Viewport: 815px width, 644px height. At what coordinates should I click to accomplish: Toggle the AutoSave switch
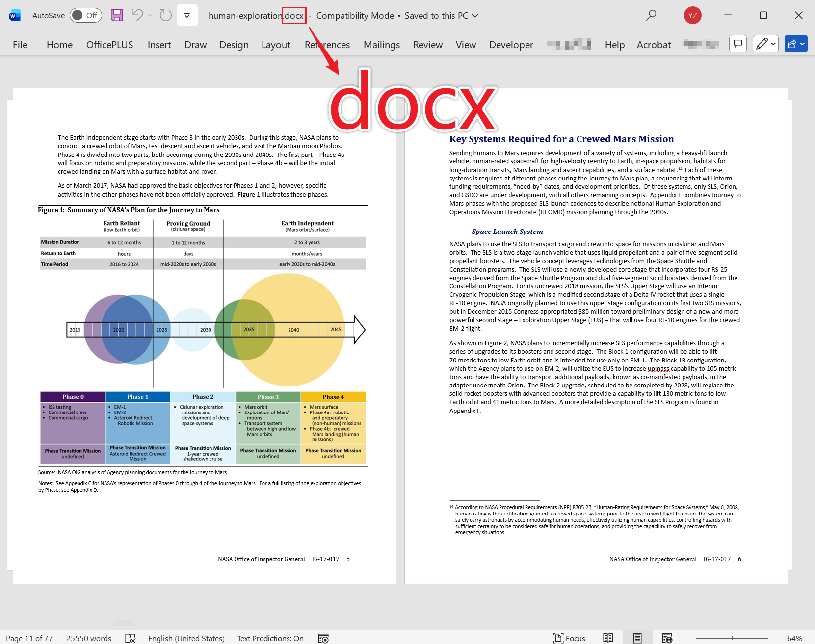click(x=85, y=15)
